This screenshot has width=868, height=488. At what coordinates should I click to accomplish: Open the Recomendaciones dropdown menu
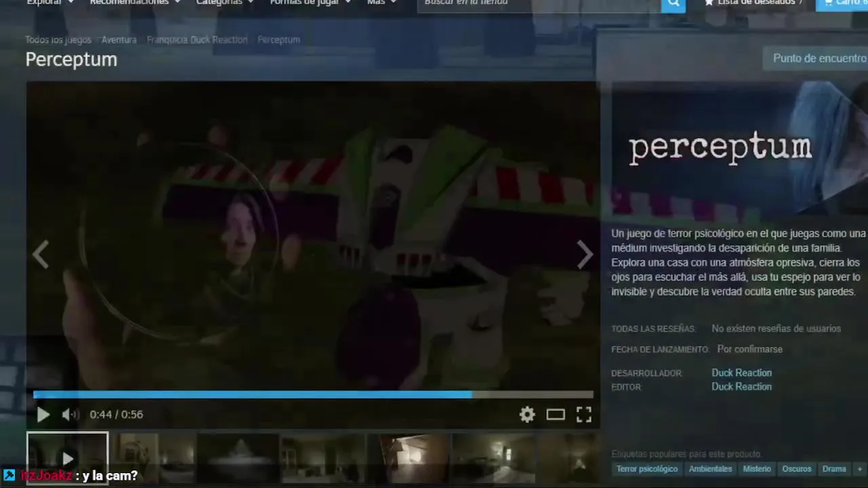click(135, 3)
